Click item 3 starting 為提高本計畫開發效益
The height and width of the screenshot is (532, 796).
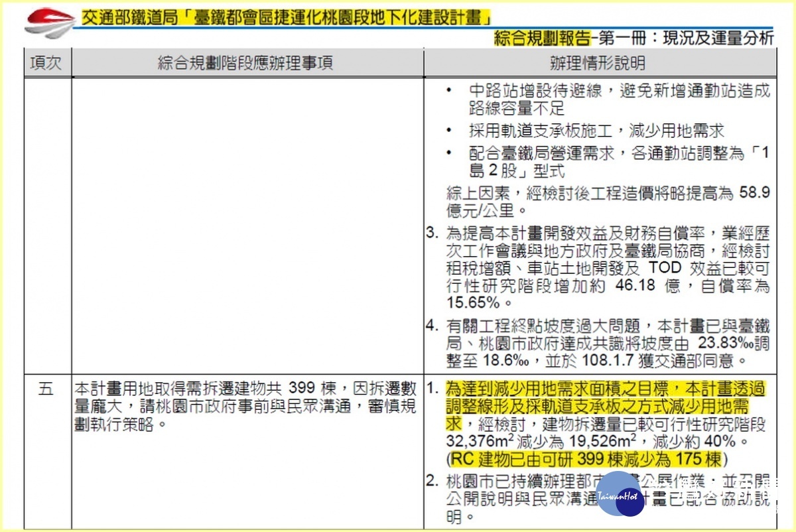click(x=598, y=267)
